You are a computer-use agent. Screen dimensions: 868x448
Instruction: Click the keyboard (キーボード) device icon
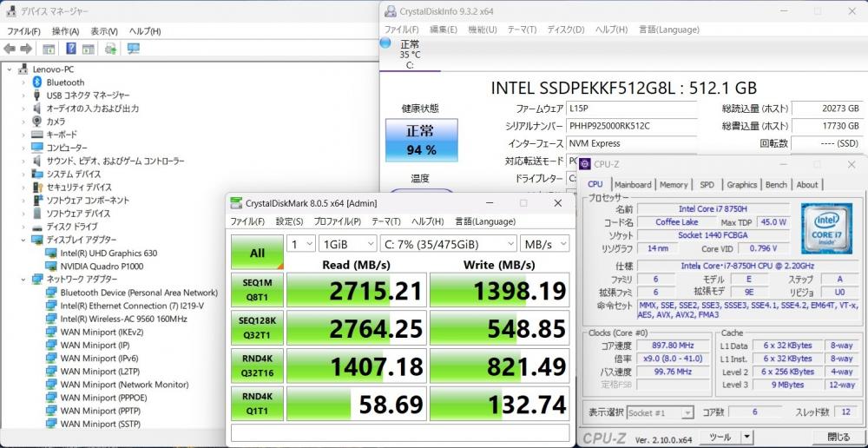(37, 135)
